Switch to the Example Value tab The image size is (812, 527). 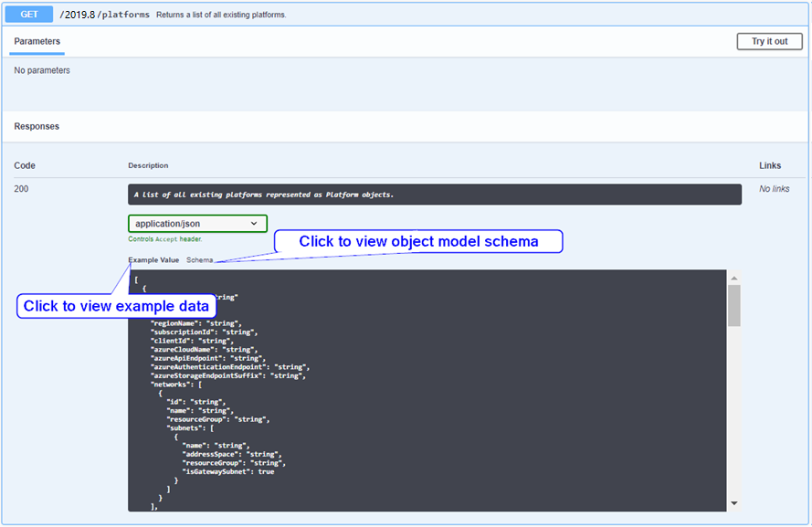coord(153,260)
